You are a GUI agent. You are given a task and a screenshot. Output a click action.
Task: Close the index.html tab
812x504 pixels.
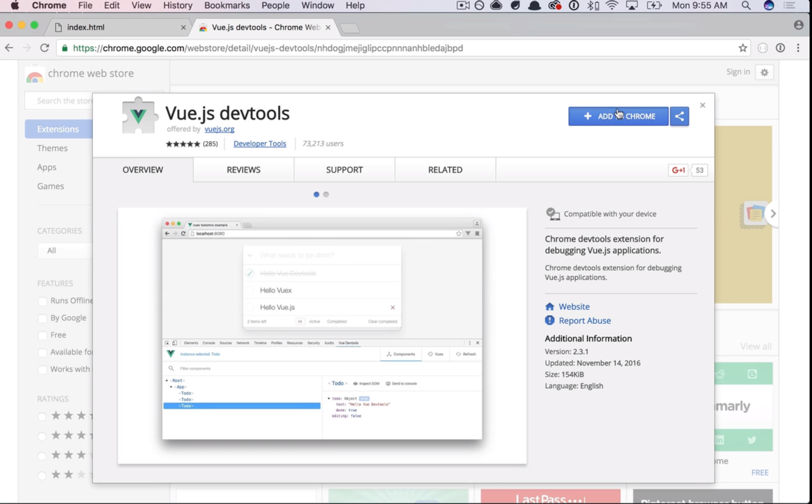point(184,28)
